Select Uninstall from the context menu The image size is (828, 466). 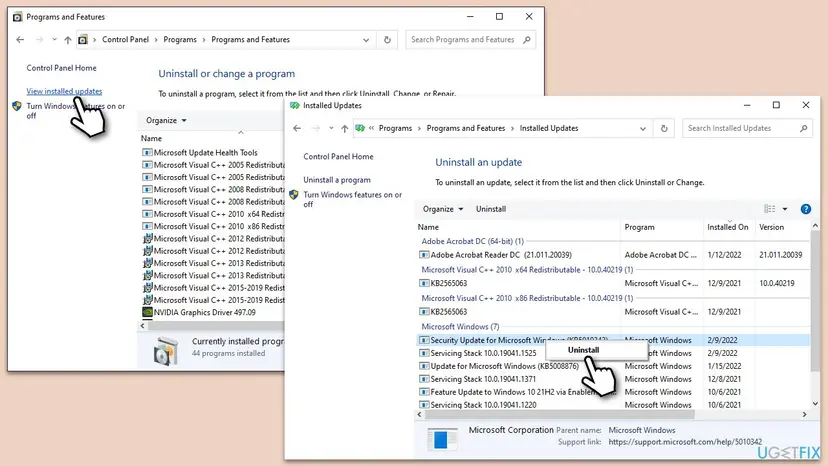583,350
